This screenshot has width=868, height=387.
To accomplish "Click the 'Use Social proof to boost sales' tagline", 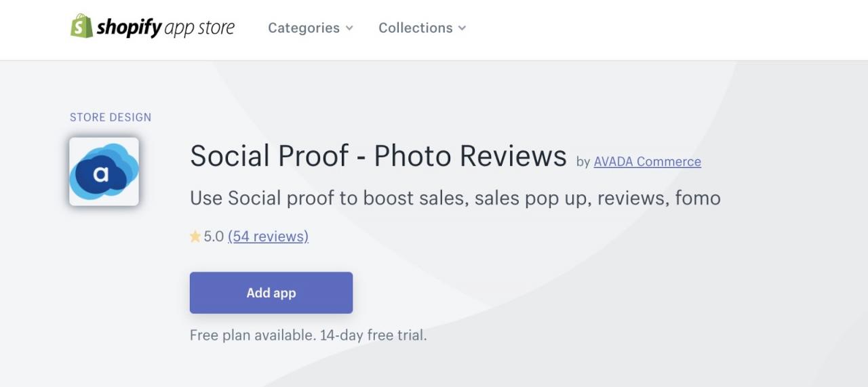I will pyautogui.click(x=454, y=198).
